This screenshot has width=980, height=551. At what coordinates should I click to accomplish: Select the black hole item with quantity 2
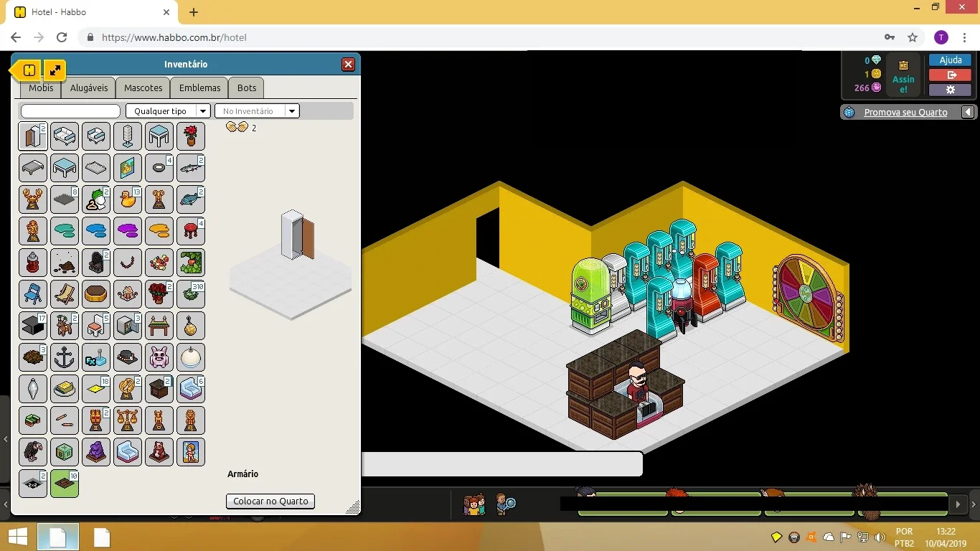33,484
